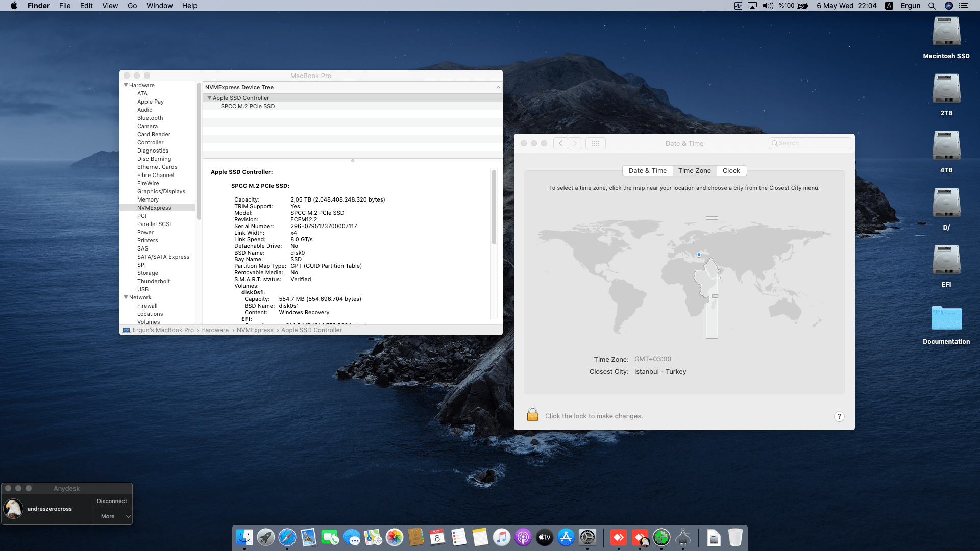980x551 pixels.
Task: Open Safari from the Dock
Action: (287, 537)
